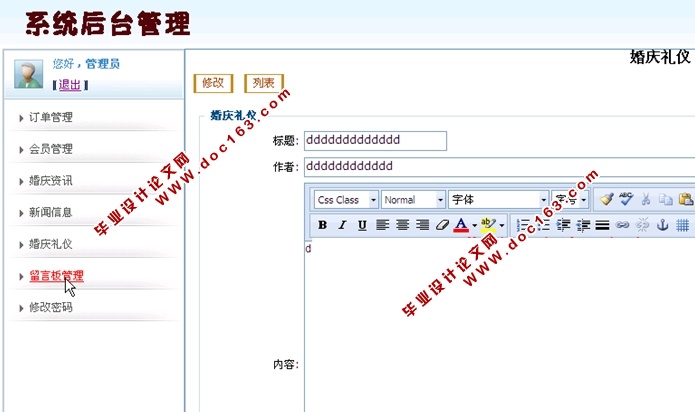Open the font color dropdown arrow
Image resolution: width=695 pixels, height=412 pixels.
point(474,225)
